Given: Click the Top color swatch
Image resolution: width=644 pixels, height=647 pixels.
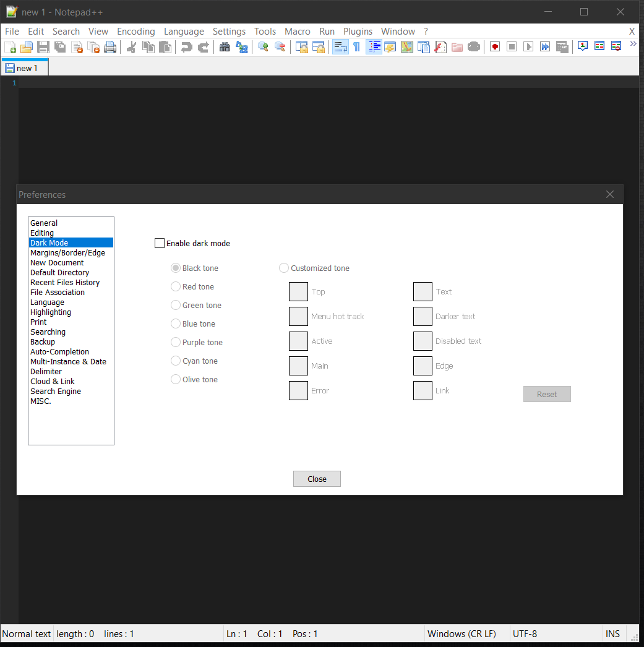Looking at the screenshot, I should pos(298,291).
